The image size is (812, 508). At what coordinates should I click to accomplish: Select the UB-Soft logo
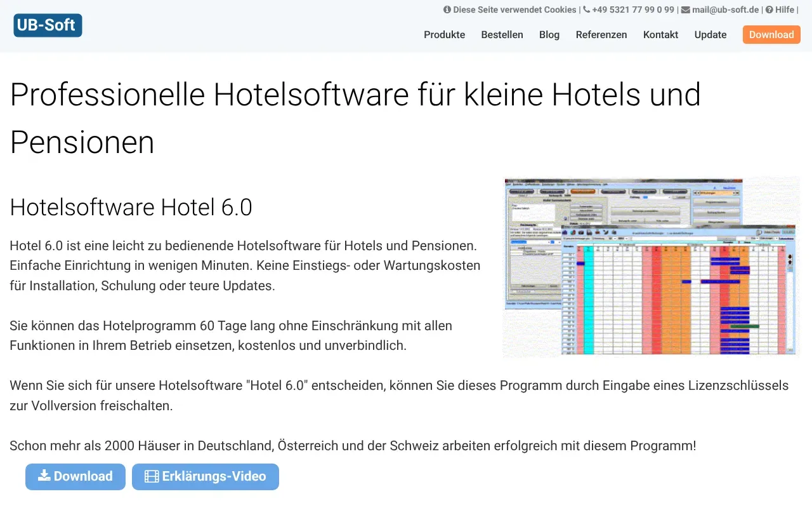point(47,25)
